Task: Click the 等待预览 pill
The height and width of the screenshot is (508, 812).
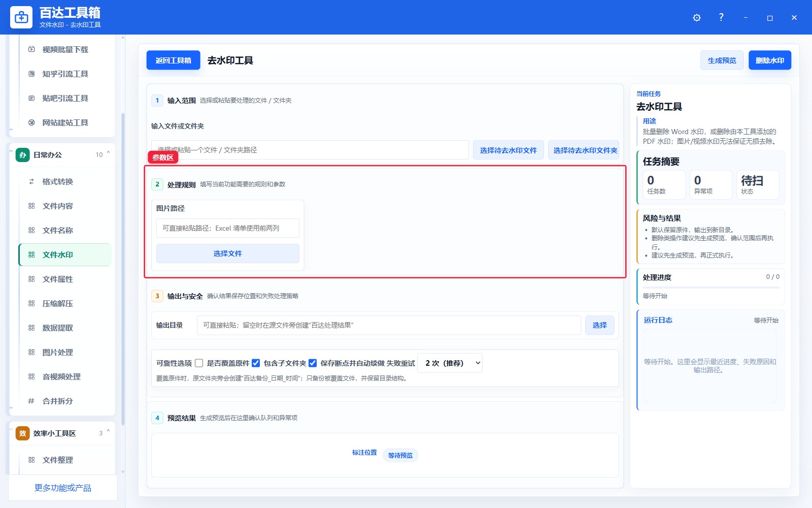Action: (x=400, y=455)
